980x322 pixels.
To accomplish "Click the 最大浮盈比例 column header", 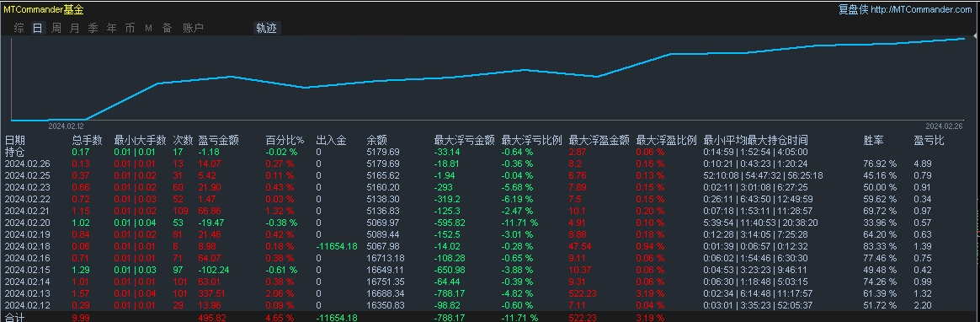I will (x=666, y=141).
